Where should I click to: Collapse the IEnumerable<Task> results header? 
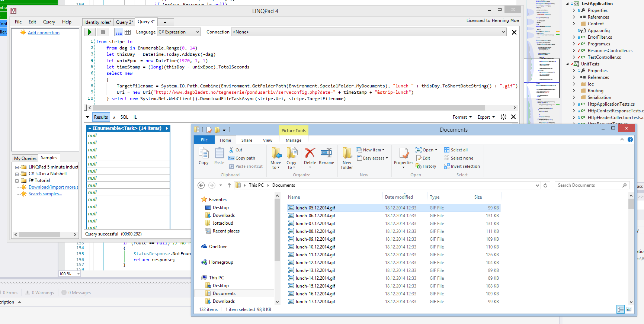(90, 128)
